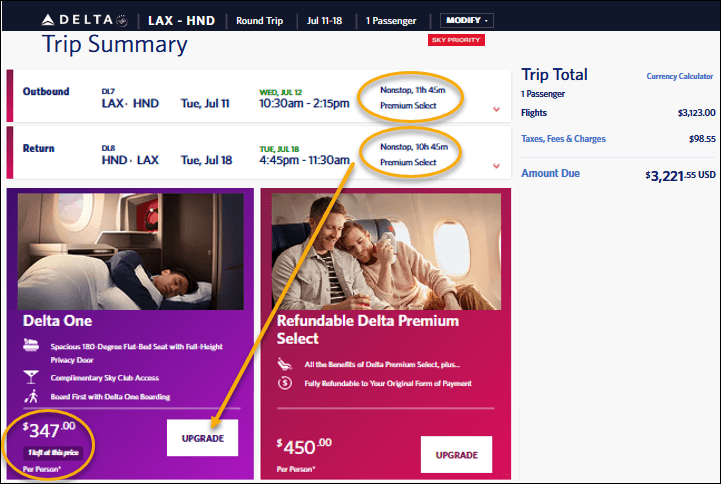Screen dimensions: 721x484
Task: Click the red Sky Priority badge
Action: coord(456,40)
